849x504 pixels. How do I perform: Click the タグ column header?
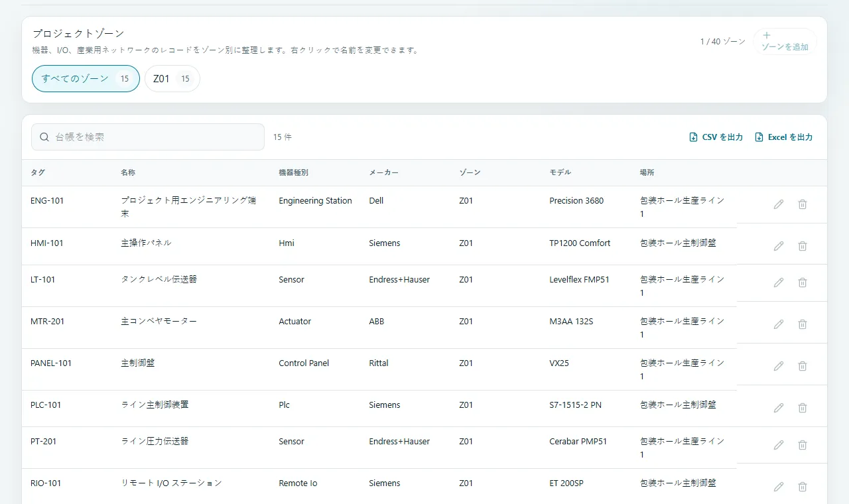[x=38, y=172]
